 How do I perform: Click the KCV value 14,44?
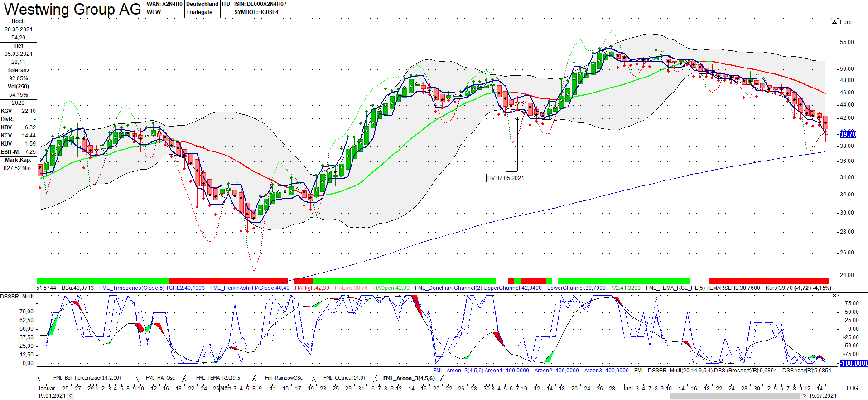(29, 136)
